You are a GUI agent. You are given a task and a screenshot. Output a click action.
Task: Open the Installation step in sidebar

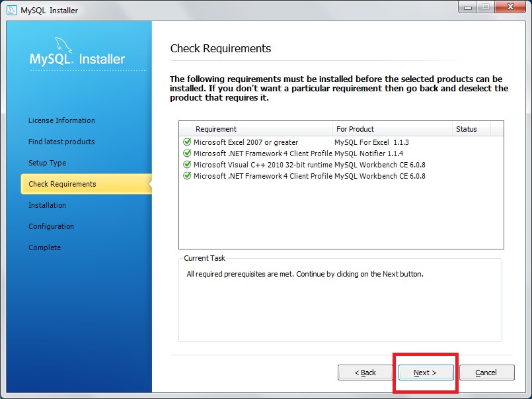47,205
